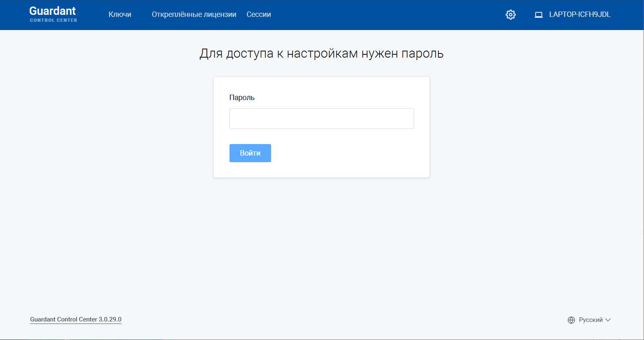Screen dimensions: 644x340
Task: Switch to the Сессии section
Action: [x=259, y=14]
